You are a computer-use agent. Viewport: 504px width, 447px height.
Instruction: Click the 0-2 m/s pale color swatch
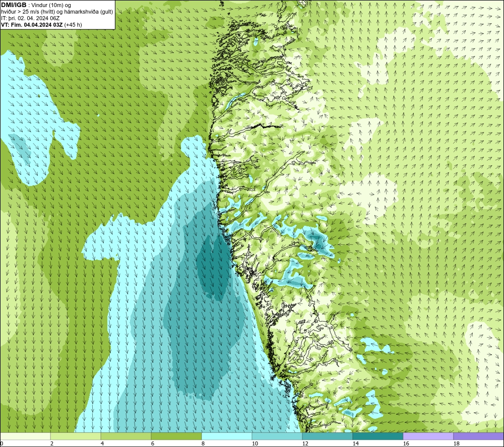[x=25, y=436]
